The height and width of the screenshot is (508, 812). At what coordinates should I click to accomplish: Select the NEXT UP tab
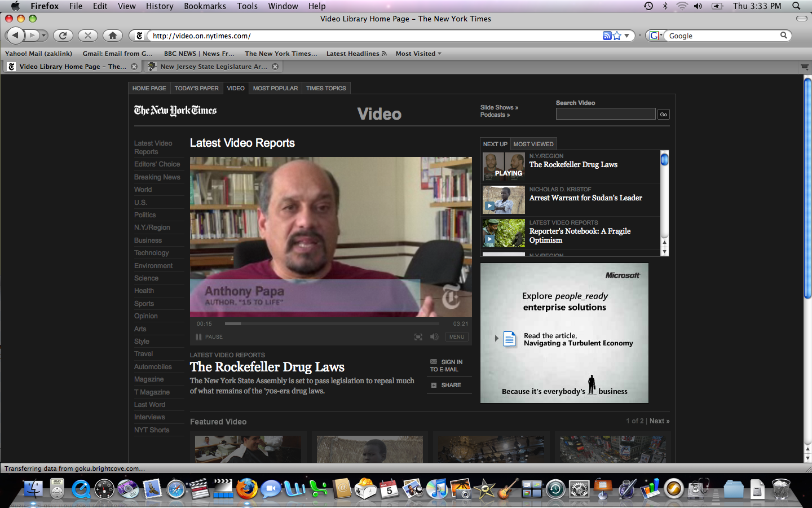click(x=495, y=144)
